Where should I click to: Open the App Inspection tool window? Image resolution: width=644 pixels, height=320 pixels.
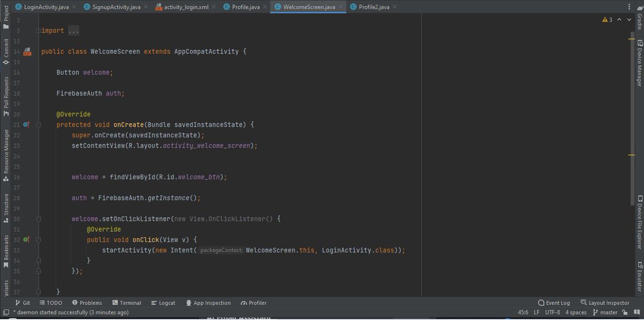pyautogui.click(x=208, y=303)
